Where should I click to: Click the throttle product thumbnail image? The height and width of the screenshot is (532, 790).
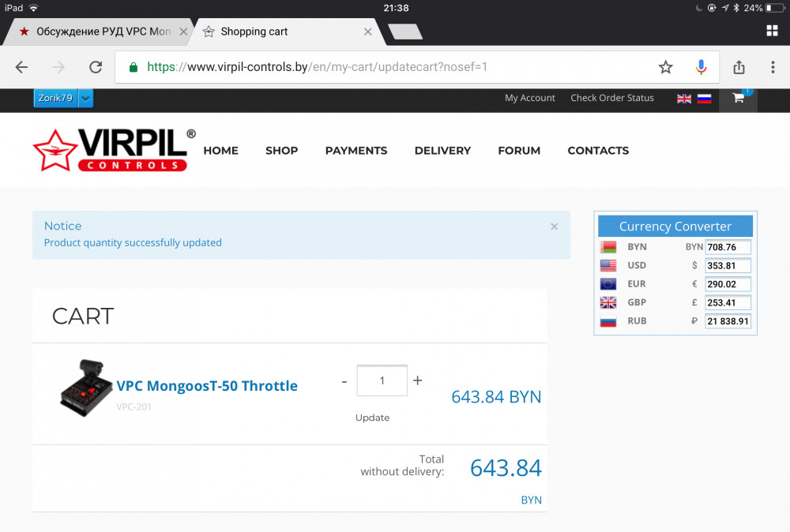point(86,388)
